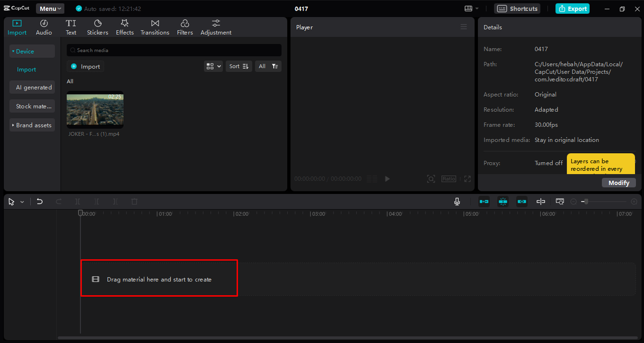Click the JOKER - F...s (1).mp4 filename
Image resolution: width=644 pixels, height=343 pixels.
pos(94,134)
